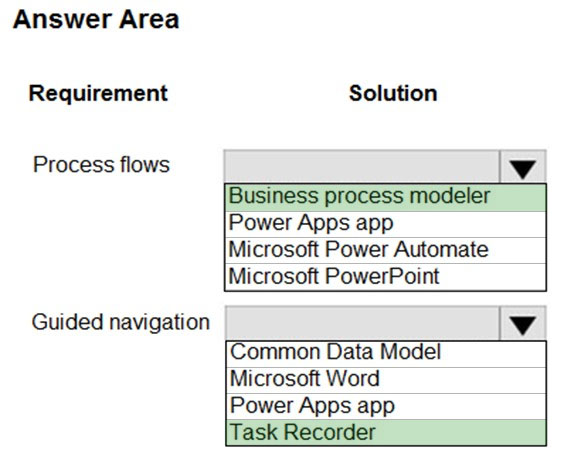Screen dimensions: 564x460
Task: Click the Process flows requirement label
Action: 101,165
